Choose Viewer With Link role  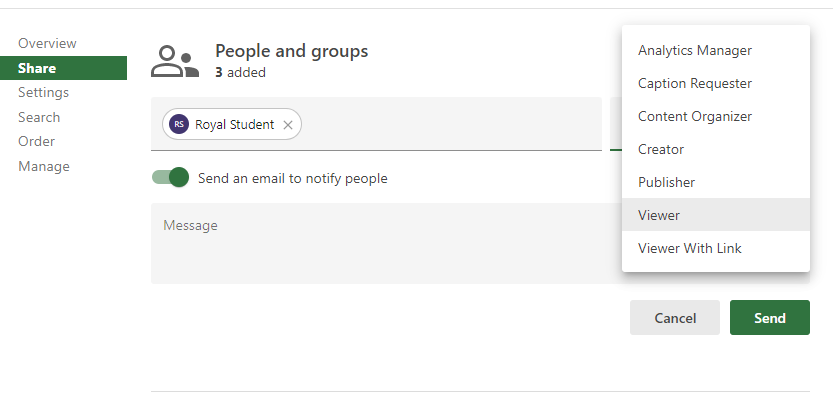[x=689, y=248]
